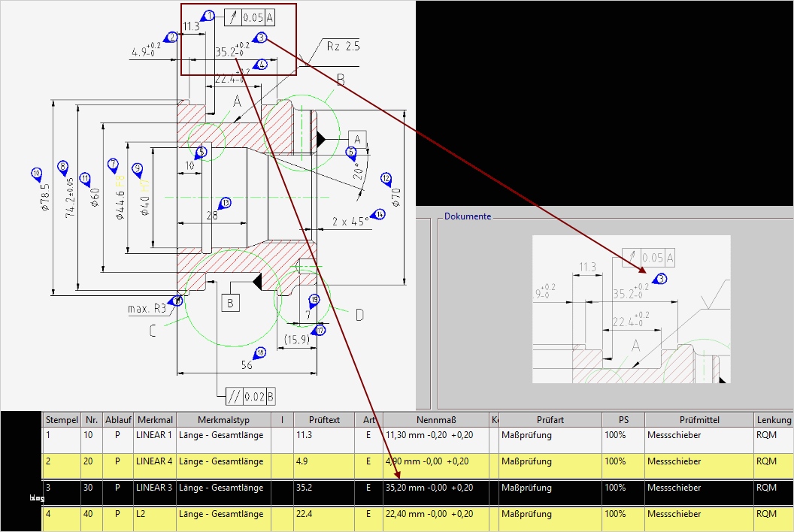Image resolution: width=794 pixels, height=532 pixels.
Task: Click Prüftext cell 35.2
Action: [324, 492]
